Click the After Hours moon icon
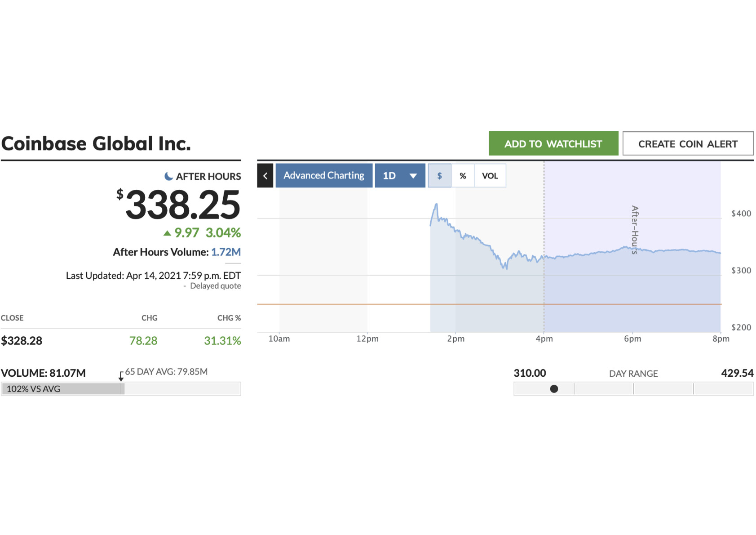Image resolution: width=756 pixels, height=535 pixels. point(168,176)
